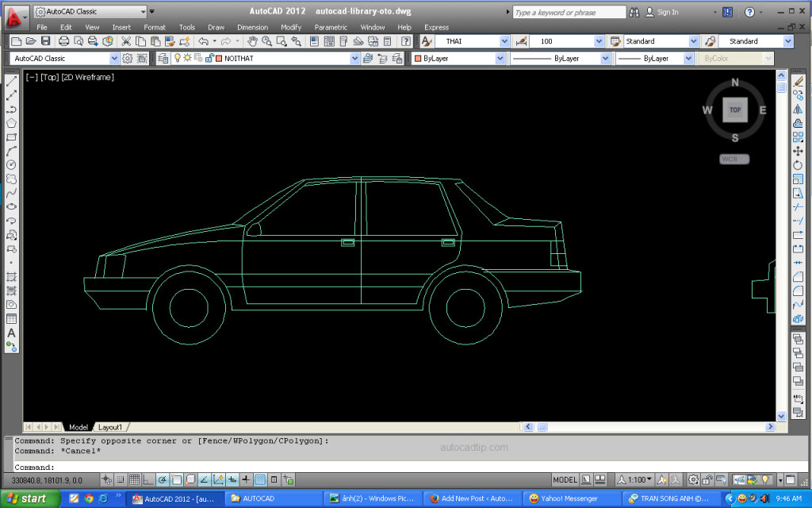Click the Sign In link
The height and width of the screenshot is (508, 812).
[667, 13]
